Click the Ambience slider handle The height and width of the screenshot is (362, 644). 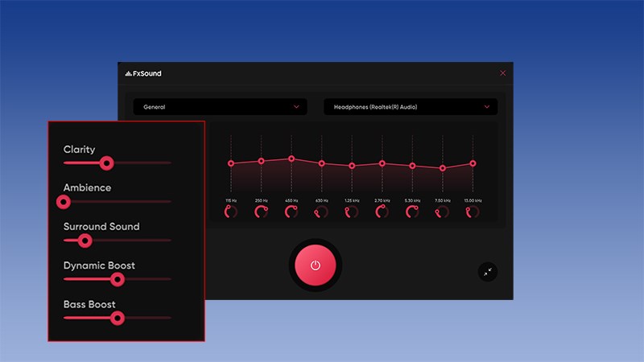(64, 202)
